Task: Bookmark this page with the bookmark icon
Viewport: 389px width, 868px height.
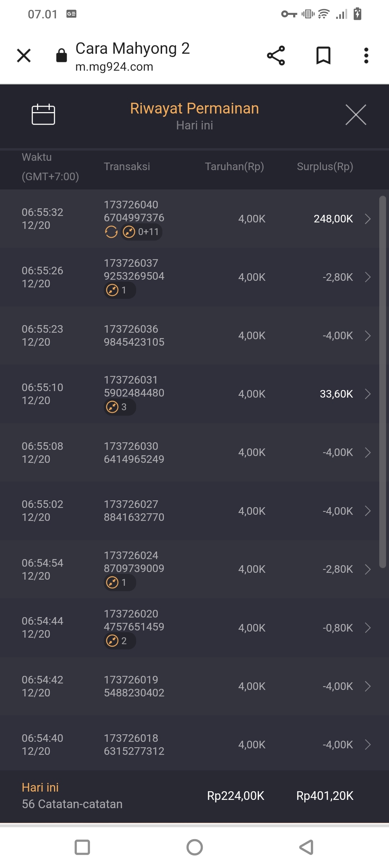Action: [x=323, y=56]
